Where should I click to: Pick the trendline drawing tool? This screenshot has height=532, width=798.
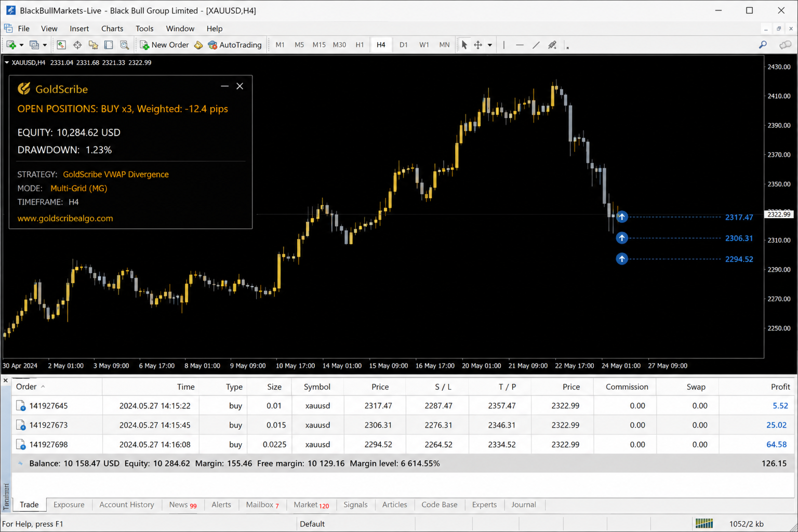(536, 45)
